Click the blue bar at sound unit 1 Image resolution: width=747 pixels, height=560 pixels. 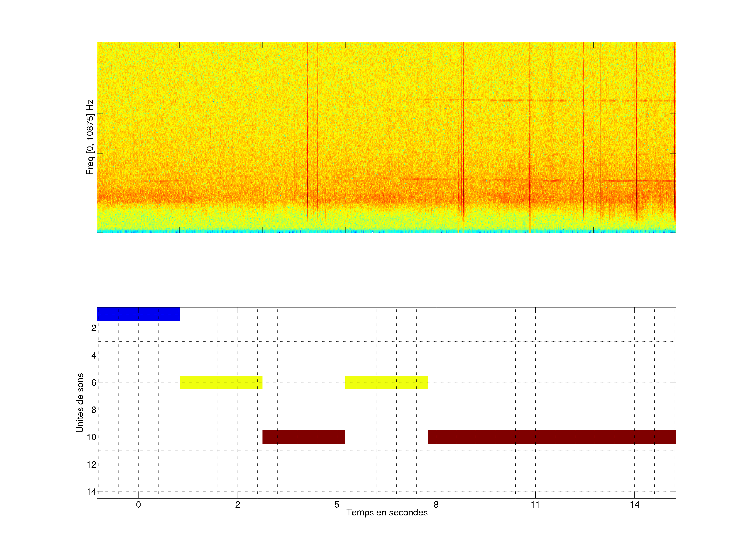click(x=138, y=314)
